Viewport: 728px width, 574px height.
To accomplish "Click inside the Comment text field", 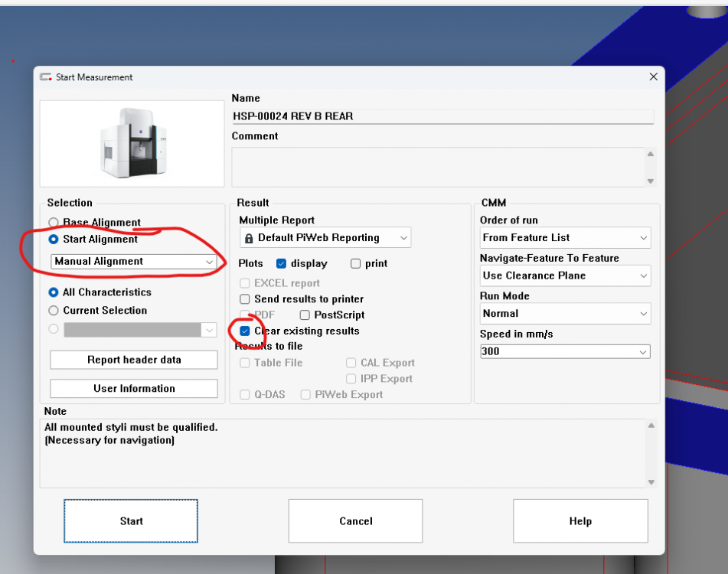I will [x=436, y=167].
